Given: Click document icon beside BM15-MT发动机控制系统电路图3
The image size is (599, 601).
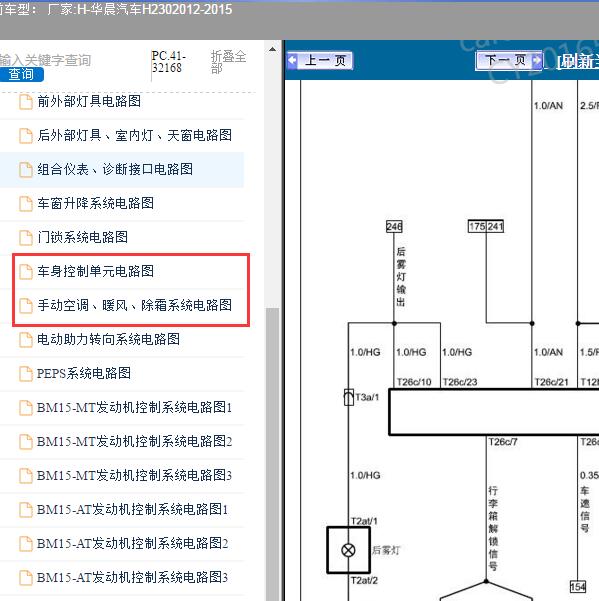Looking at the screenshot, I should pos(26,476).
